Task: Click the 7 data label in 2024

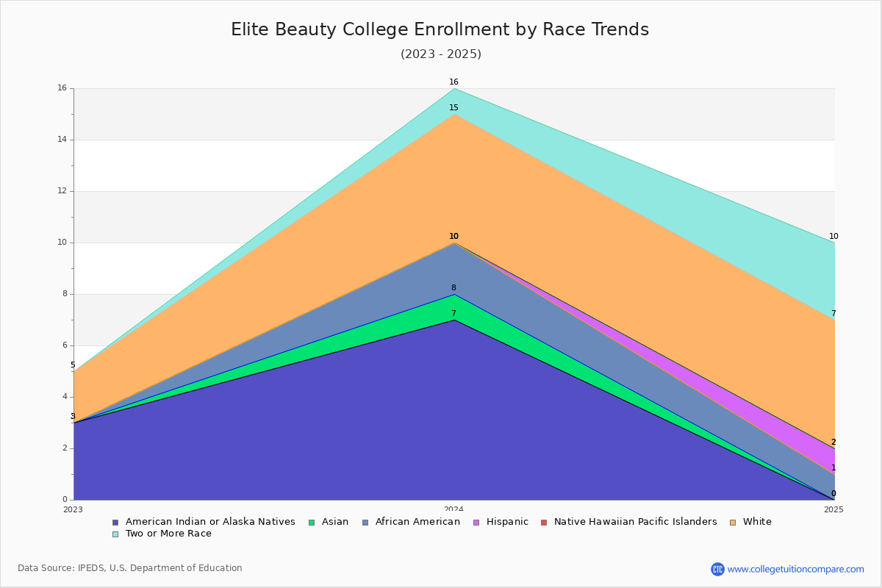Action: click(x=453, y=314)
